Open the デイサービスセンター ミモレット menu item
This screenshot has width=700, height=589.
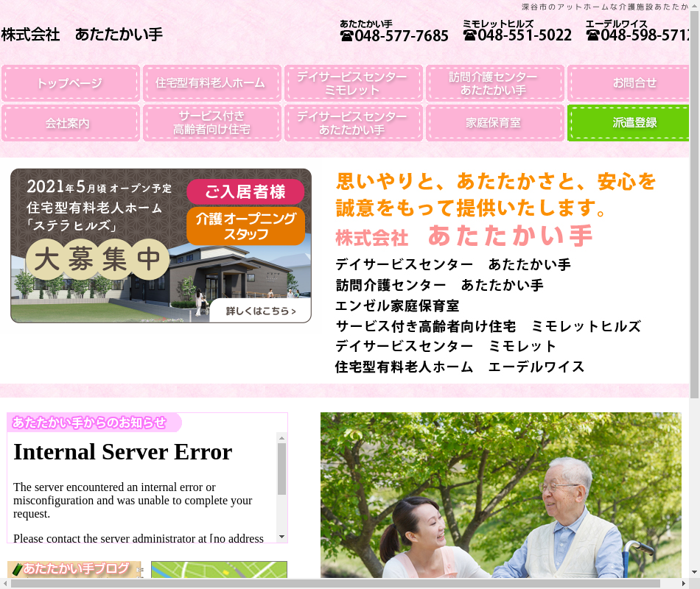tap(353, 83)
